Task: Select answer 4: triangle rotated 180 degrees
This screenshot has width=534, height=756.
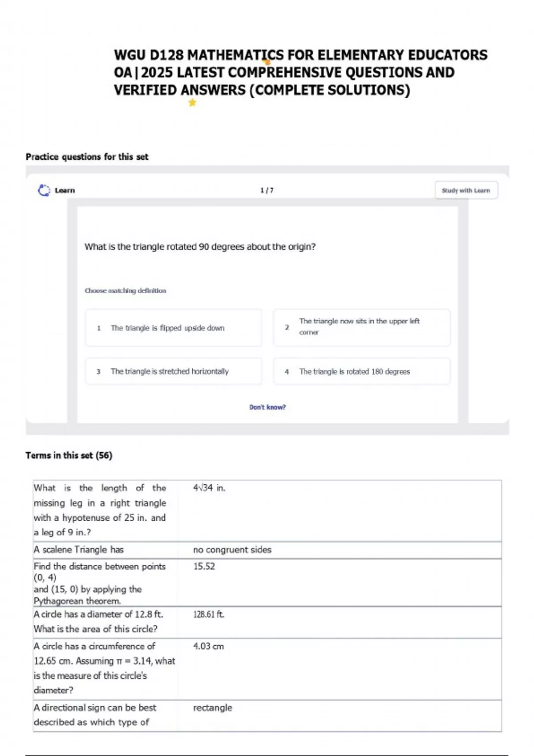Action: coord(362,371)
